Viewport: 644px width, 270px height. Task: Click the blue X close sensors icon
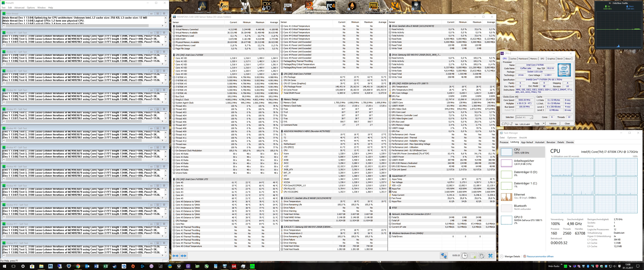coord(490,256)
